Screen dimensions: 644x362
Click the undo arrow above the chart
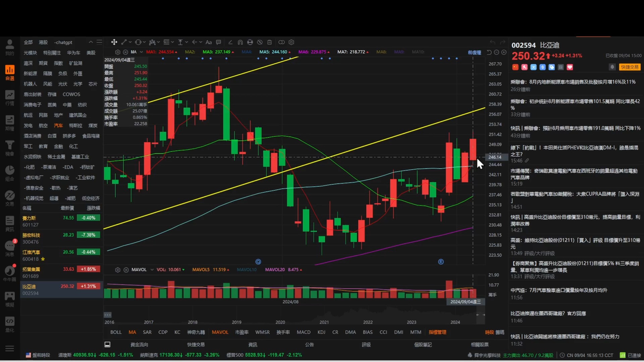point(492,42)
